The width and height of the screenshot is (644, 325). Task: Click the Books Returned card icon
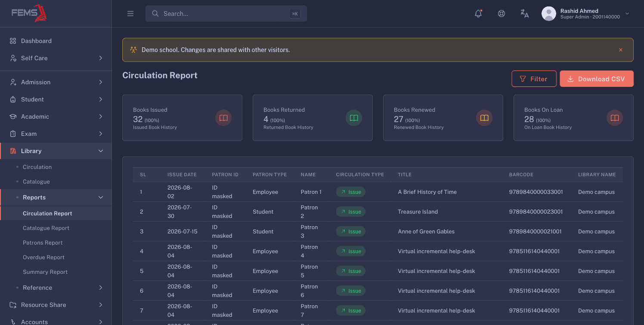pos(354,118)
